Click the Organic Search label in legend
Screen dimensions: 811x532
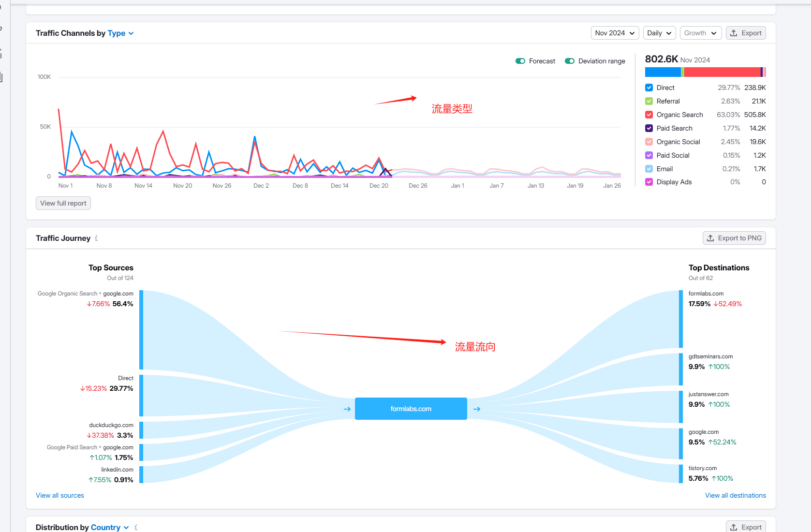click(679, 115)
